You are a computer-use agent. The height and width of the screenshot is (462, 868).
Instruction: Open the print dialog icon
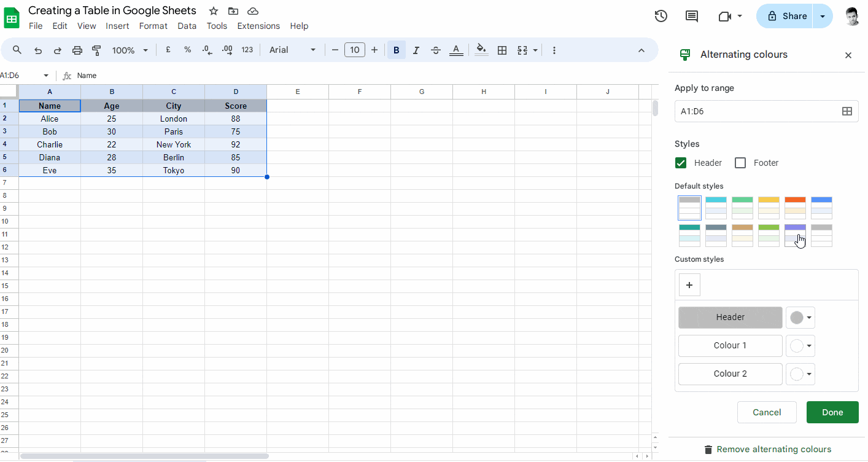77,50
